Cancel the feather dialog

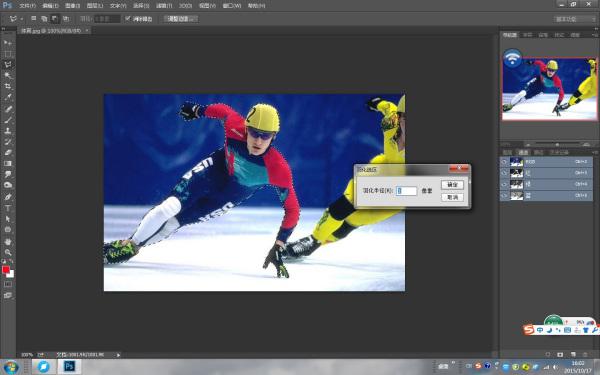452,197
